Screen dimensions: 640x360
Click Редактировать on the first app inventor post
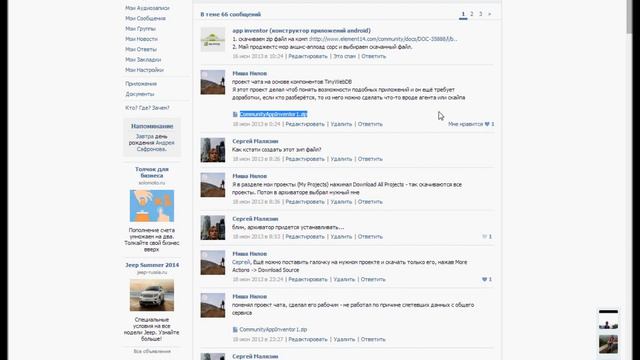click(308, 56)
